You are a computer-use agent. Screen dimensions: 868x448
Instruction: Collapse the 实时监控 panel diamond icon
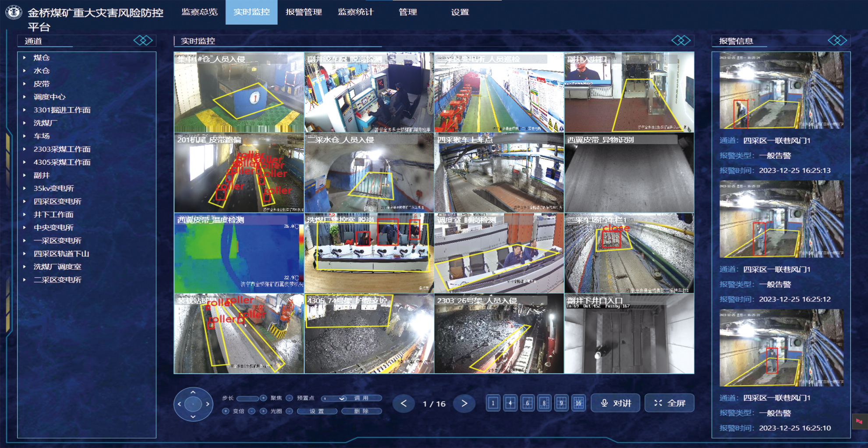[681, 41]
